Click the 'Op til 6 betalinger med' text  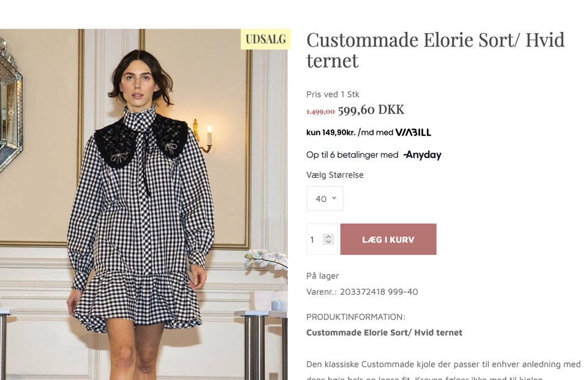[352, 154]
